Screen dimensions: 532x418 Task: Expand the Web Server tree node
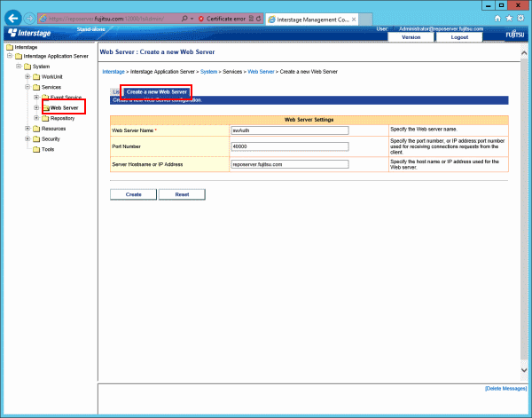[36, 107]
